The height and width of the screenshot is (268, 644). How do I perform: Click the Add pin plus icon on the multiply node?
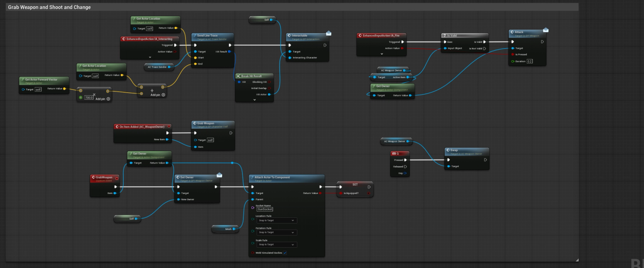coord(108,99)
